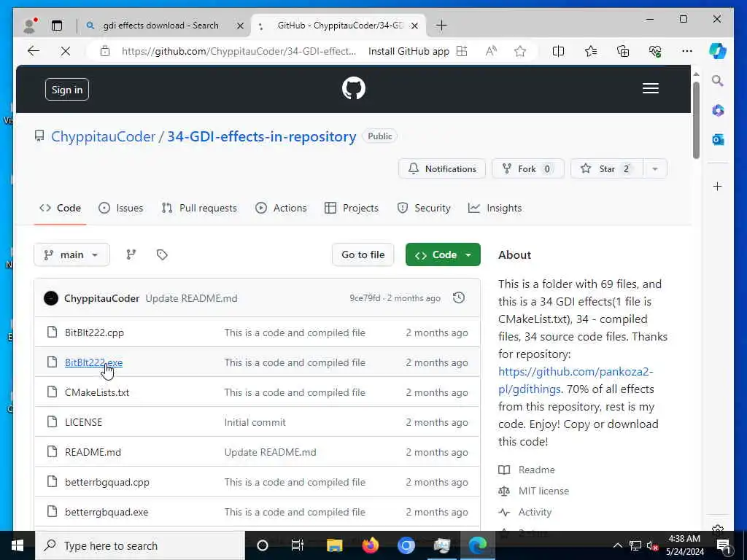
Task: Open the LICENSE file
Action: coord(83,422)
